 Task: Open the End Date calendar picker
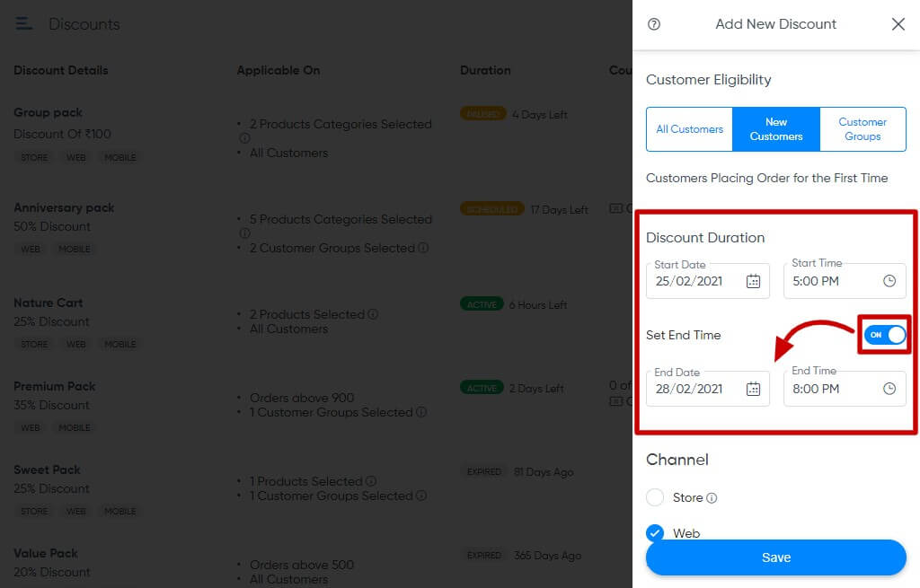[753, 388]
